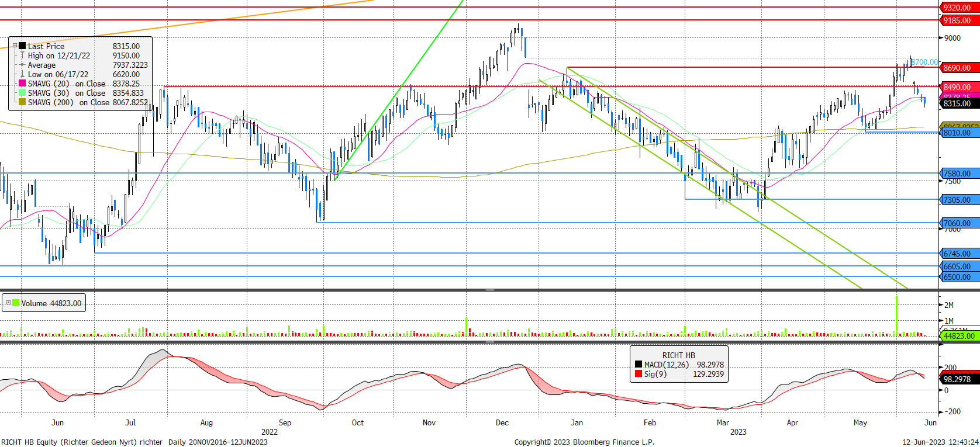The image size is (980, 447).
Task: Click the black 8315.00 last price label
Action: (x=959, y=103)
